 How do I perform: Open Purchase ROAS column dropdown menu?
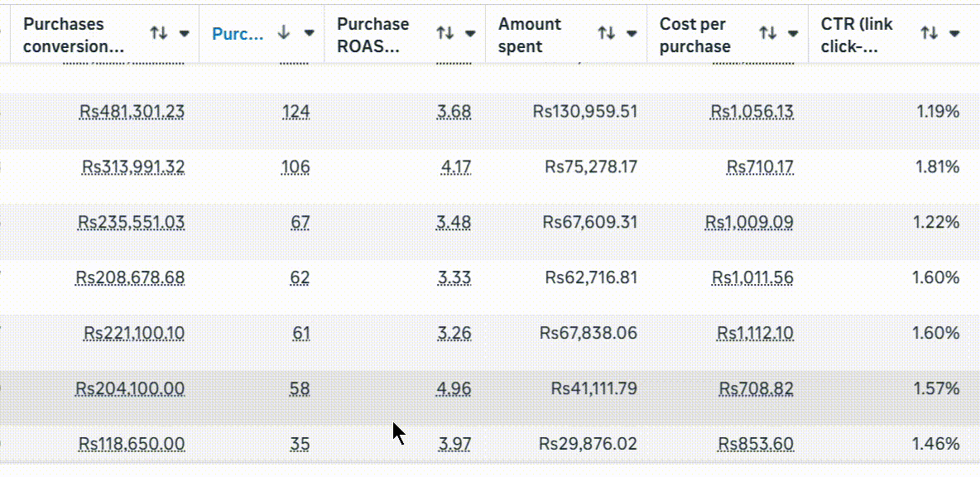[471, 34]
